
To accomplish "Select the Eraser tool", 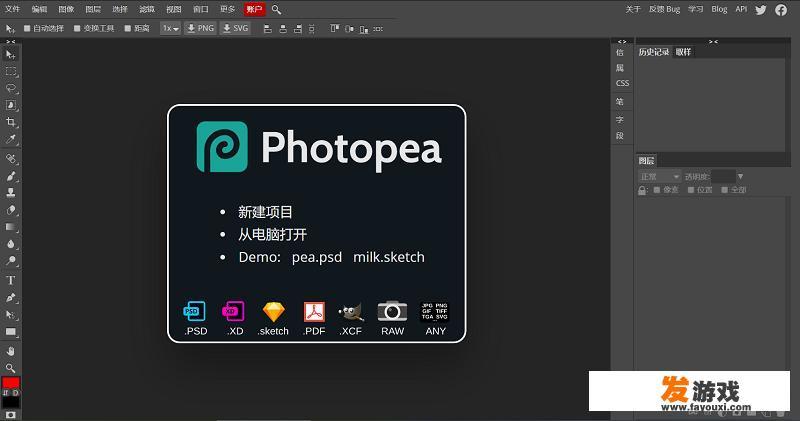I will pyautogui.click(x=11, y=210).
